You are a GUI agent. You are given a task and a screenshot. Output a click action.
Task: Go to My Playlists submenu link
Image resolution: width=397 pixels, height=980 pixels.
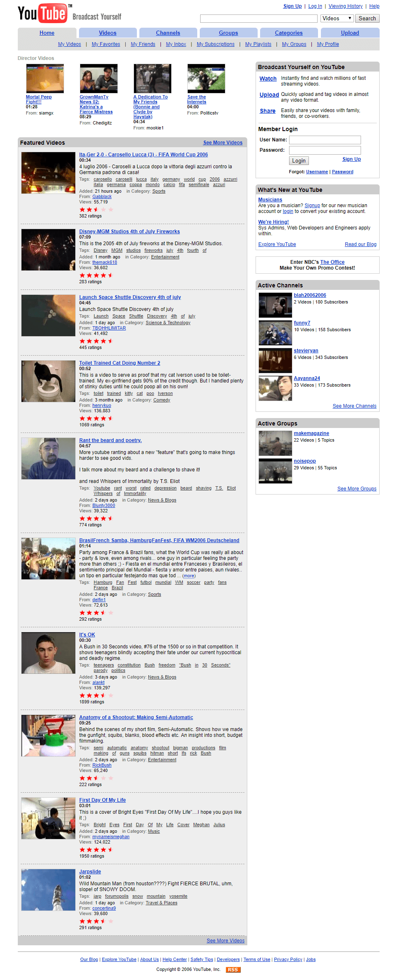coord(258,44)
